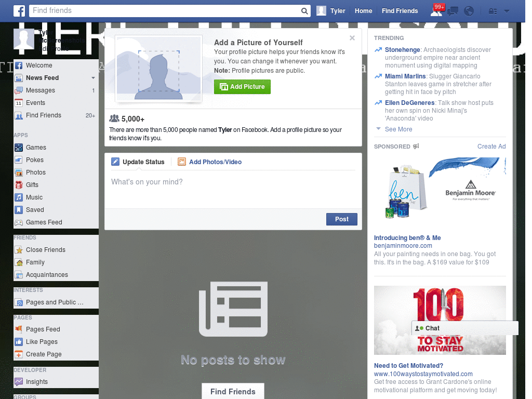Click the blue Post button
The height and width of the screenshot is (399, 532).
(342, 219)
